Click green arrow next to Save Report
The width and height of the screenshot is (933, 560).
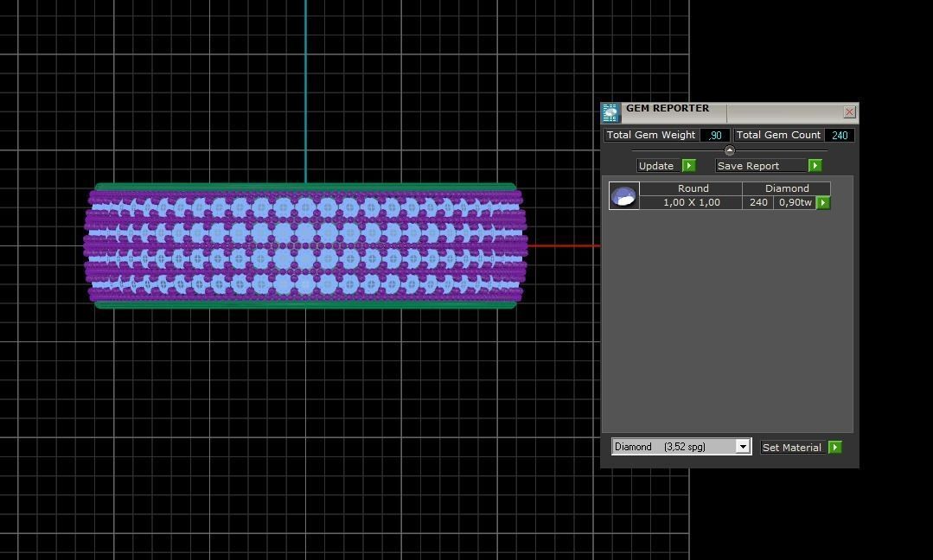[x=815, y=166]
